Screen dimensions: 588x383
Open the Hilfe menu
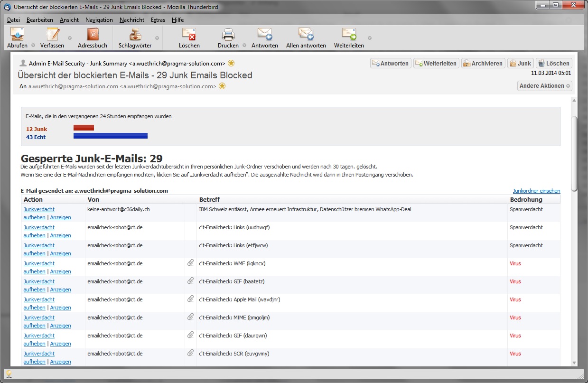[x=177, y=20]
